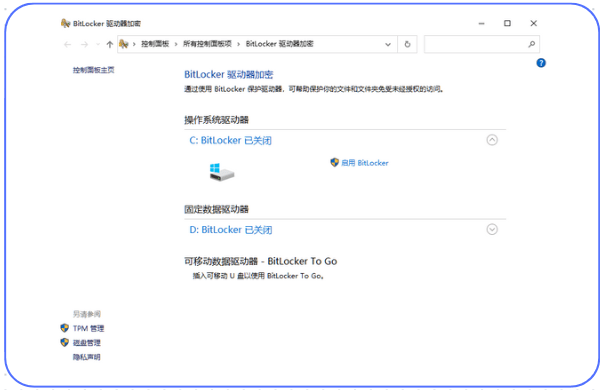The height and width of the screenshot is (390, 603).
Task: Minimize the BitLocker window
Action: point(481,23)
